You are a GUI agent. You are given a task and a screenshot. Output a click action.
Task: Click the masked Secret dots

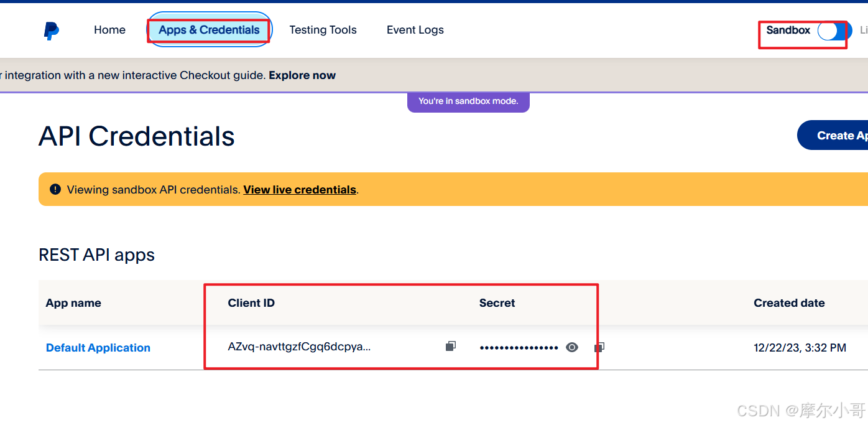[519, 348]
